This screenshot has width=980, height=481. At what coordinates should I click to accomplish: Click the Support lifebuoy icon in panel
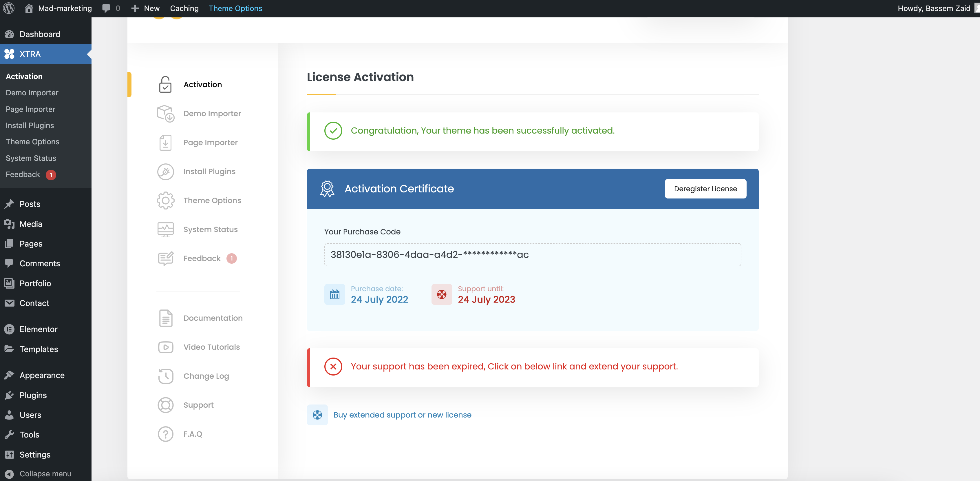click(165, 405)
